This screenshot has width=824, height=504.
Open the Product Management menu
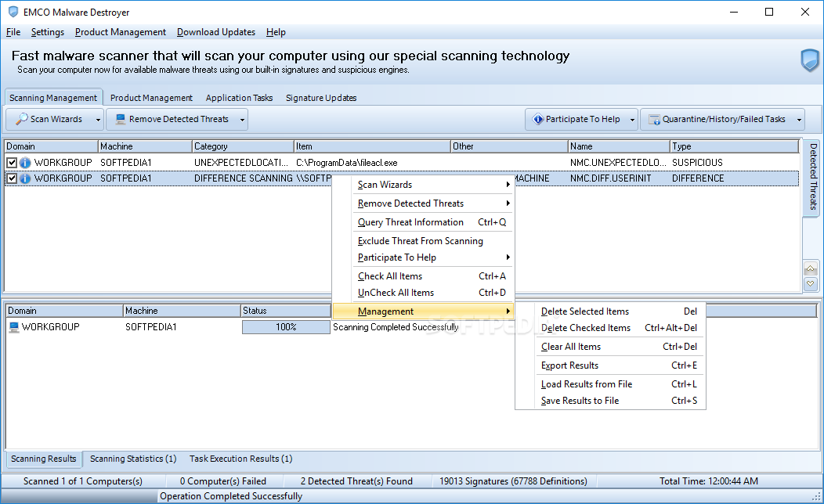click(121, 32)
